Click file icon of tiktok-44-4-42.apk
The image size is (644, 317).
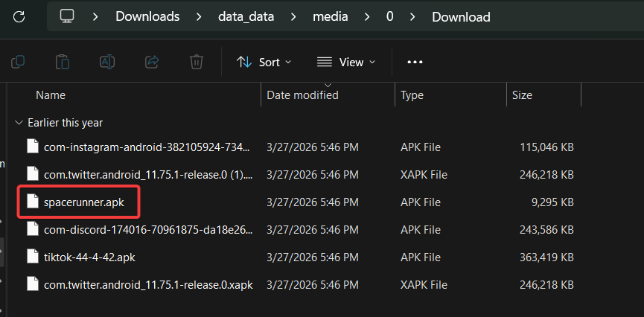tap(33, 257)
